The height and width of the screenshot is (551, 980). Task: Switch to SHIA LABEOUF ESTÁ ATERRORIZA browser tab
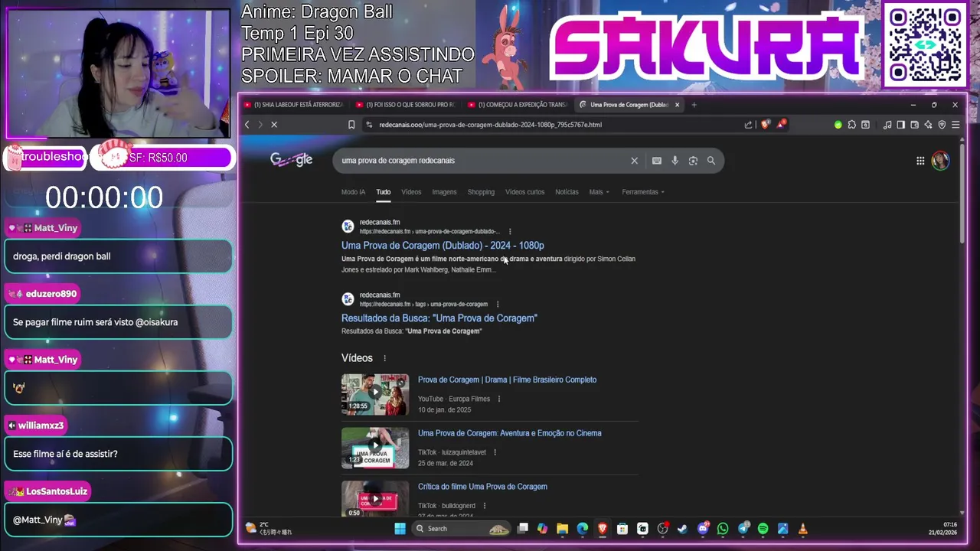tap(293, 105)
